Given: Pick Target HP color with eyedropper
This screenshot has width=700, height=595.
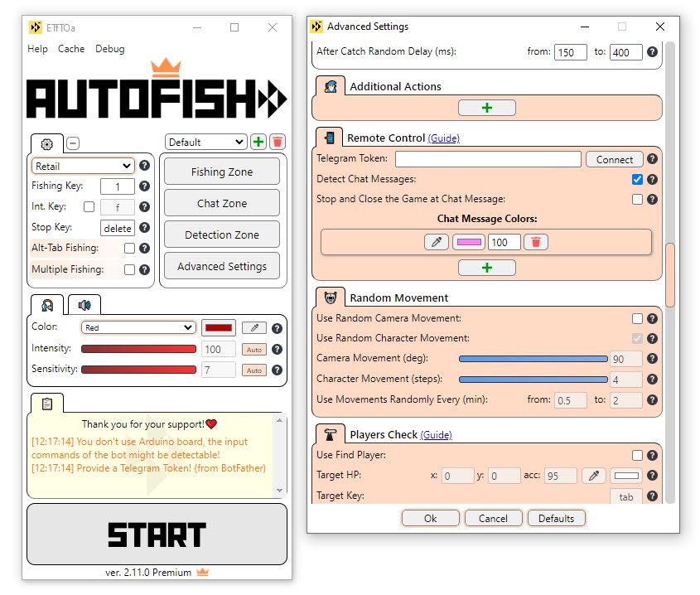Looking at the screenshot, I should tap(594, 476).
